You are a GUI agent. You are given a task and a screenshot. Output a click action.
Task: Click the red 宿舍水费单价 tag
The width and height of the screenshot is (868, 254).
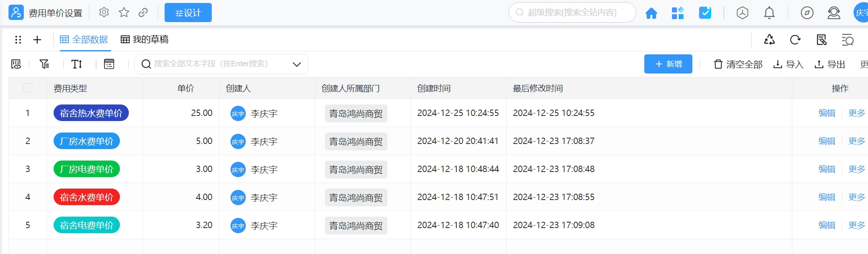87,197
